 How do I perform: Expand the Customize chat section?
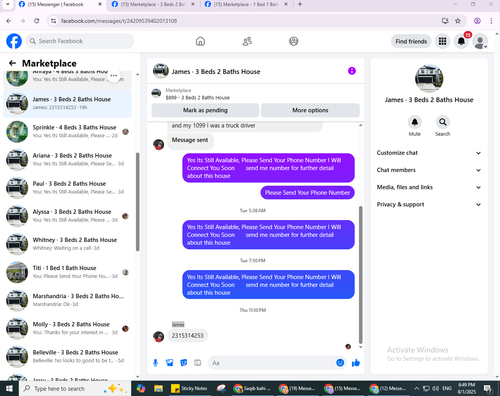pos(429,153)
